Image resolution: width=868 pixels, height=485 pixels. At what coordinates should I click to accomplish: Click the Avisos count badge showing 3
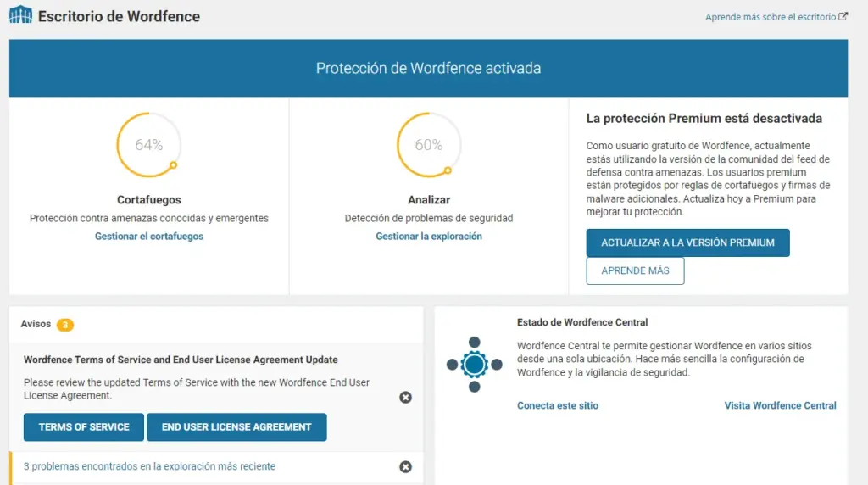65,325
